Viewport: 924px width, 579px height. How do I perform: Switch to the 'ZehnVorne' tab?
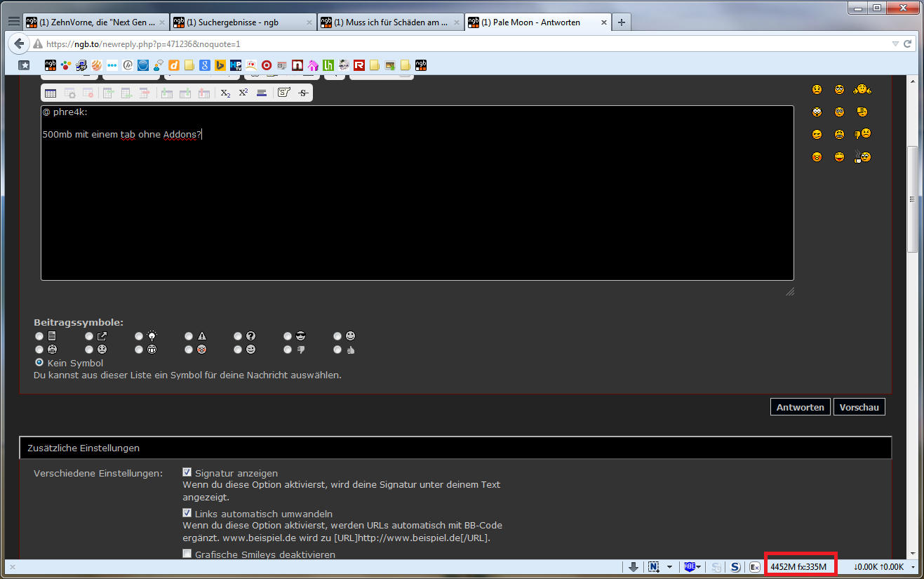pos(95,22)
